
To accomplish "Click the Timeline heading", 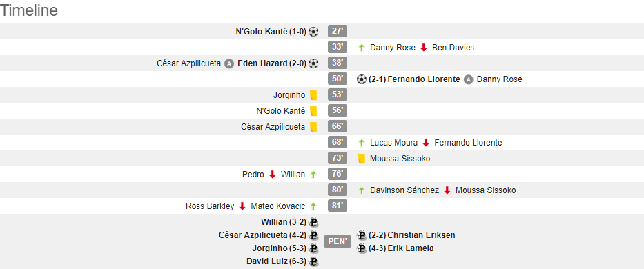I will 29,10.
